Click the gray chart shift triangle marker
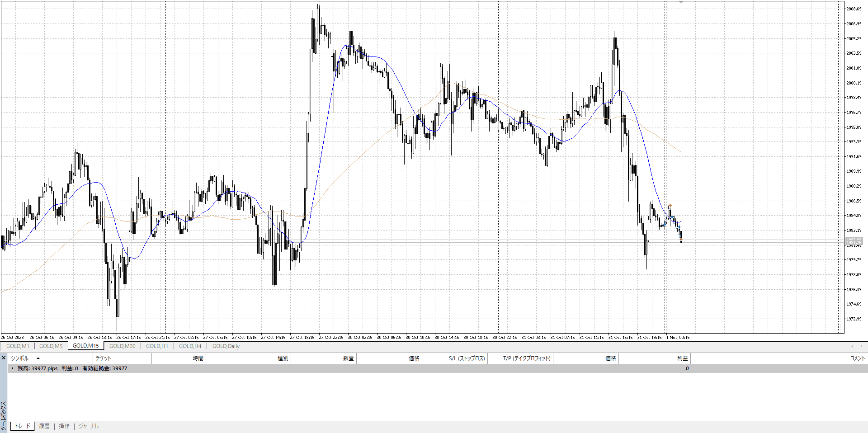The height and width of the screenshot is (433, 868). [681, 3]
